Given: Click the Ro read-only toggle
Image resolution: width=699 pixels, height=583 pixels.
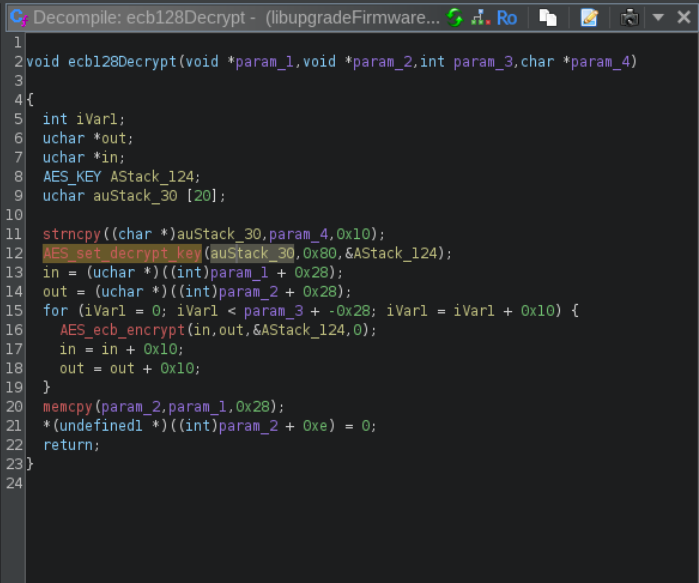Looking at the screenshot, I should point(506,18).
